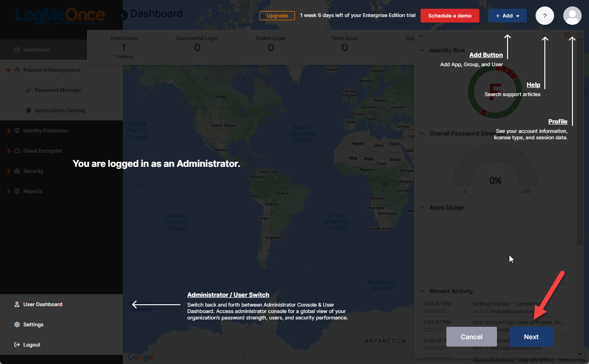Click the document icon beside Reports
Screen dimensions: 589x364
point(17,191)
